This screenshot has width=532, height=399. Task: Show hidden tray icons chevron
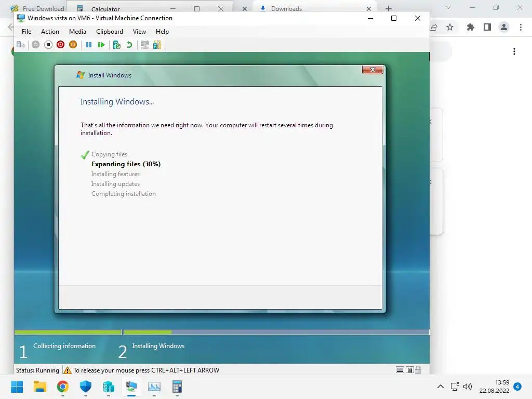pyautogui.click(x=441, y=387)
